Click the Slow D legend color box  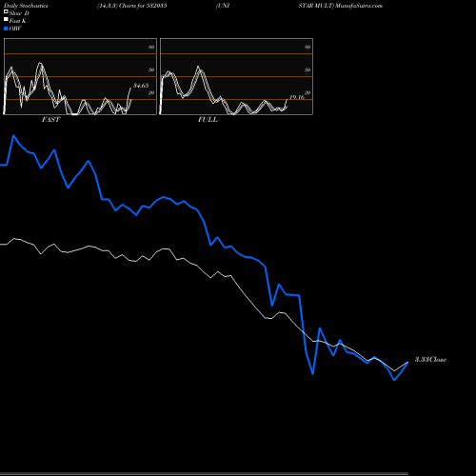coord(6,11)
